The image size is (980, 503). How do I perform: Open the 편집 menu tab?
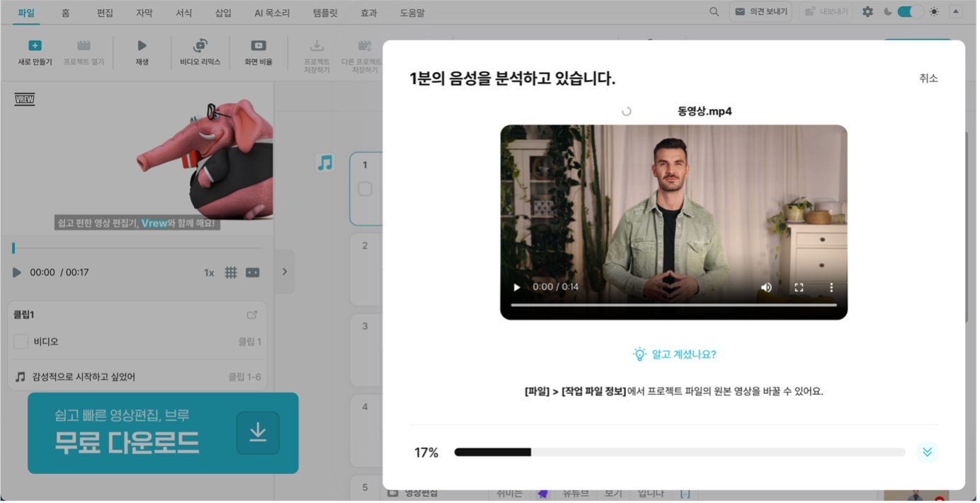click(x=105, y=13)
